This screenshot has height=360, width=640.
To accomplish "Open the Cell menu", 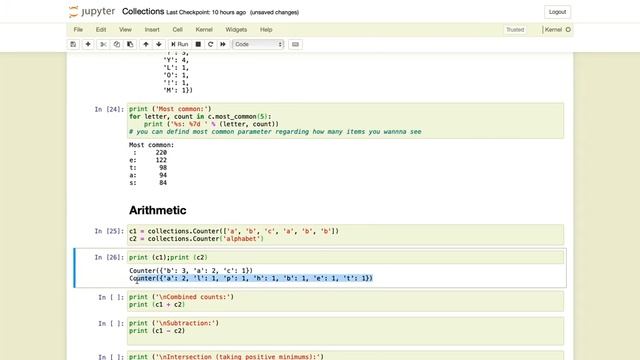I will tap(178, 29).
